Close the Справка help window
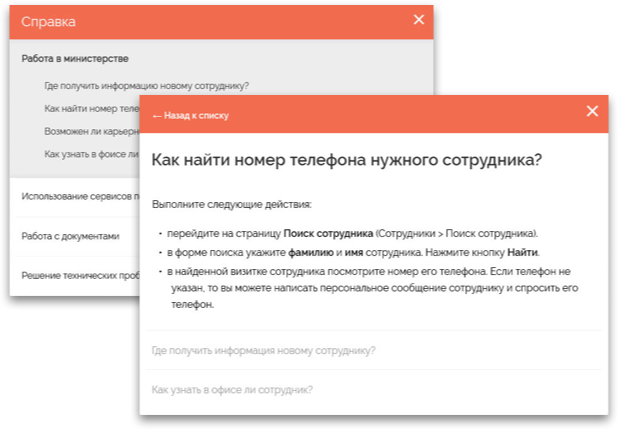 click(418, 19)
